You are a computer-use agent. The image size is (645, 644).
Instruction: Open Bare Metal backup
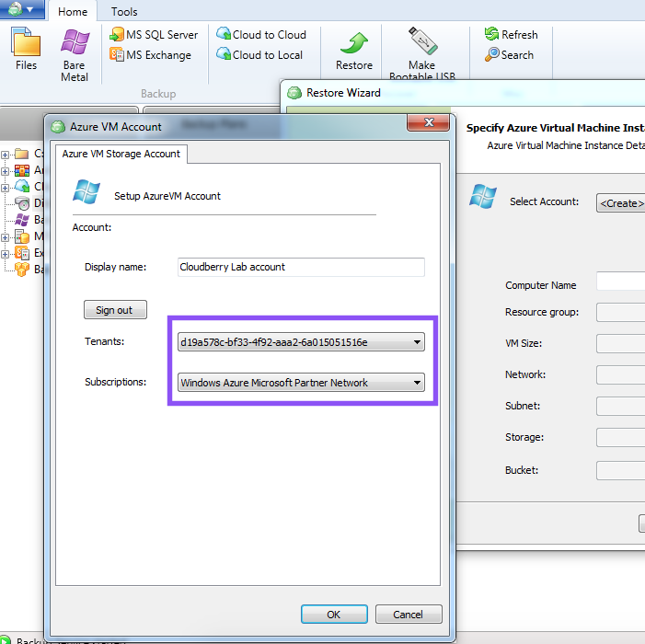pos(75,55)
